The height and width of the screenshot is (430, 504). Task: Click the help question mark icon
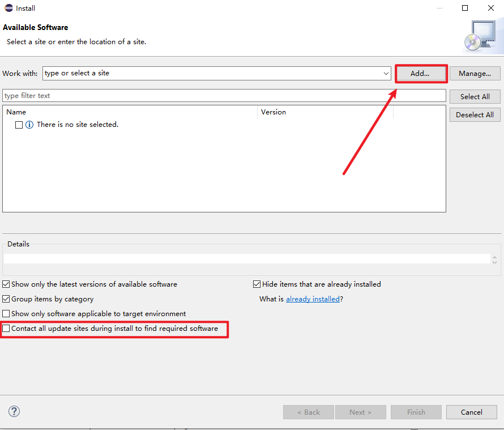[x=14, y=412]
